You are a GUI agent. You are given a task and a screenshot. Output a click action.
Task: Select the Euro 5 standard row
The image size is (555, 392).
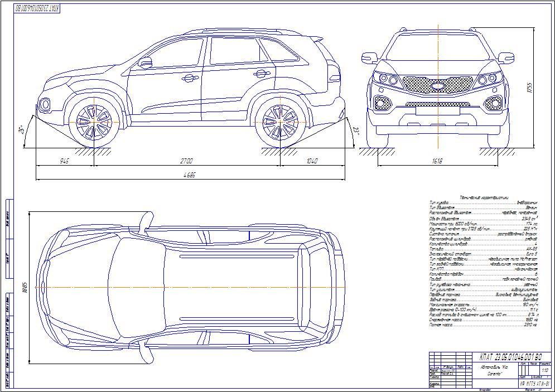coord(483,254)
